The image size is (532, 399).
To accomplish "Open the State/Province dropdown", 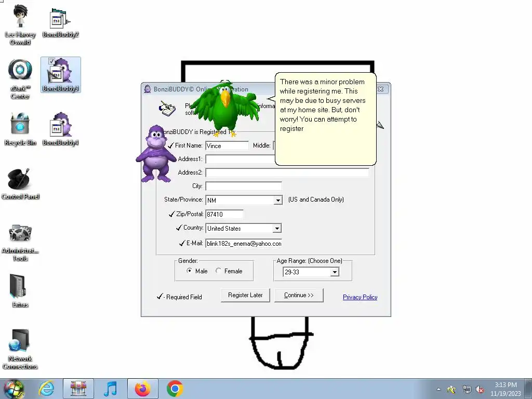I will click(x=278, y=200).
